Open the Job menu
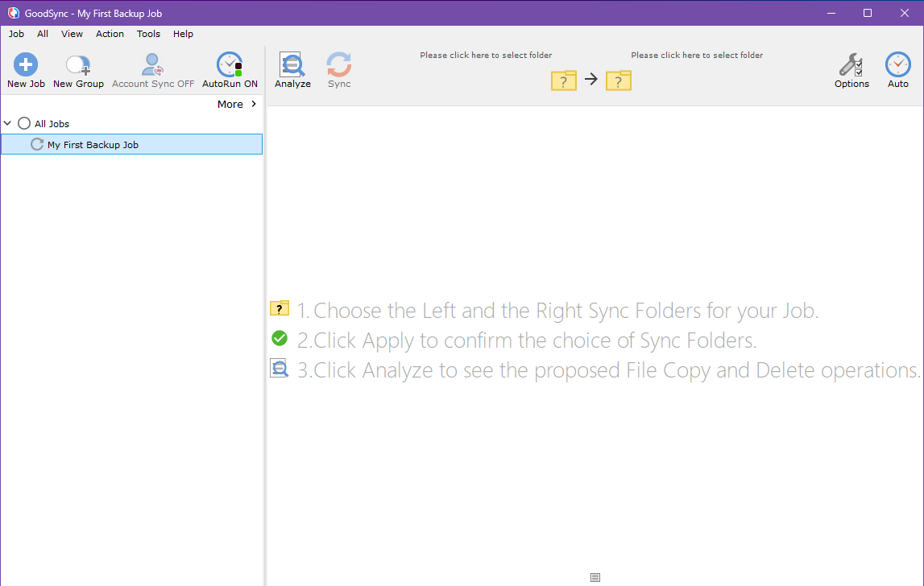Image resolution: width=924 pixels, height=586 pixels. coord(16,34)
